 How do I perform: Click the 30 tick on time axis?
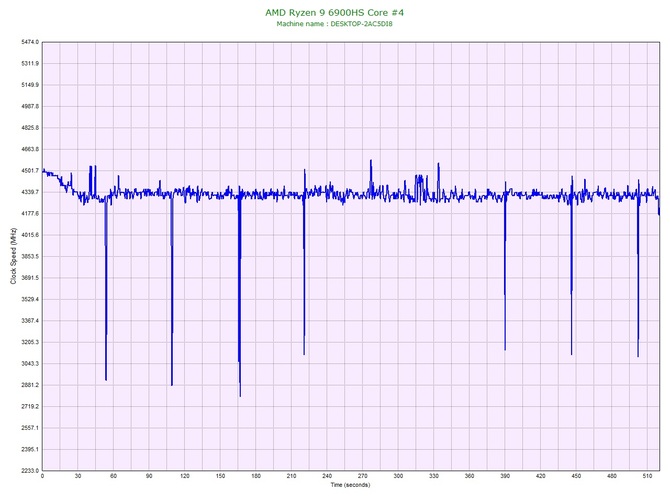[x=78, y=476]
